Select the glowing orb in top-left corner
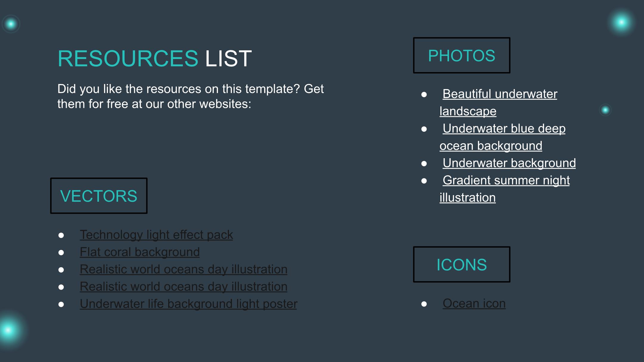 (11, 24)
